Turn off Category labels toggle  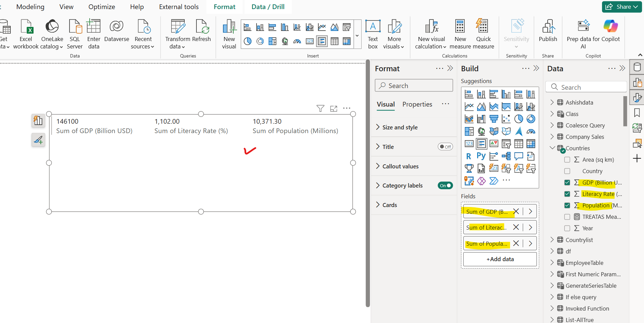click(445, 186)
